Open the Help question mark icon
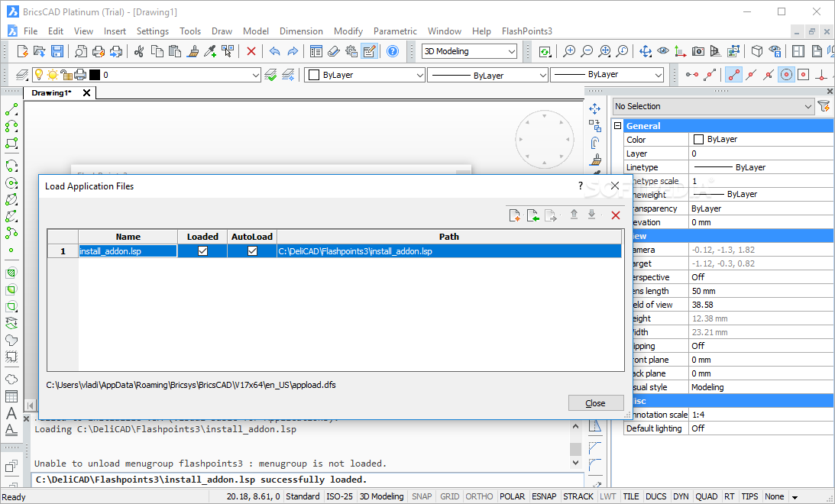Viewport: 835px width, 504px height. [393, 51]
